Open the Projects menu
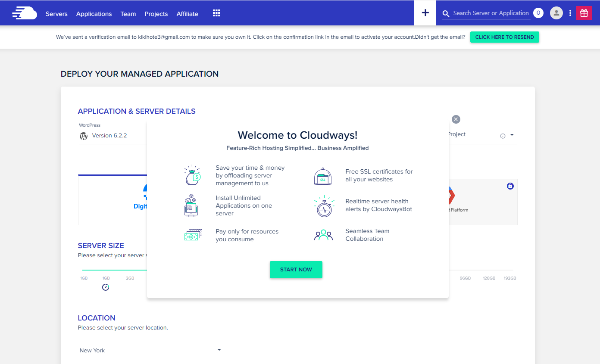 coord(156,14)
